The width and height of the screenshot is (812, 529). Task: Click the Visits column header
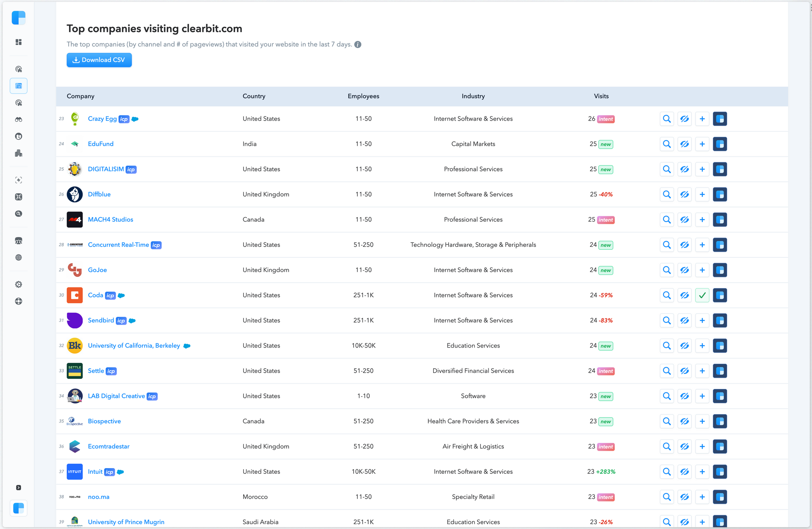[x=601, y=96]
